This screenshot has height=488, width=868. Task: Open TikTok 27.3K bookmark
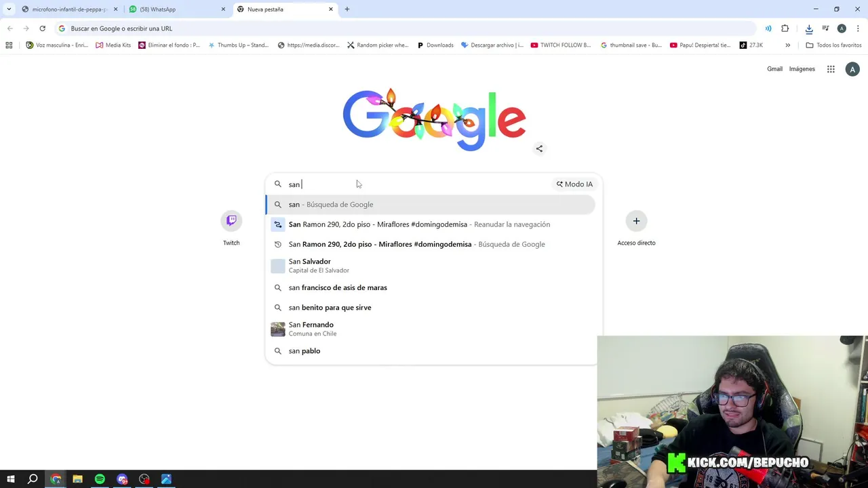click(x=751, y=45)
